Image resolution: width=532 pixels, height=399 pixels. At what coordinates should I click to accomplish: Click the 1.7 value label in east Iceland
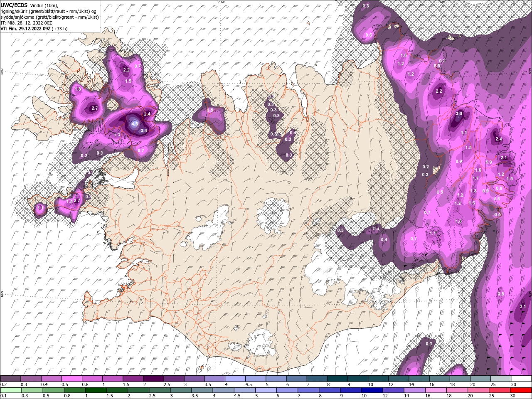point(475,178)
